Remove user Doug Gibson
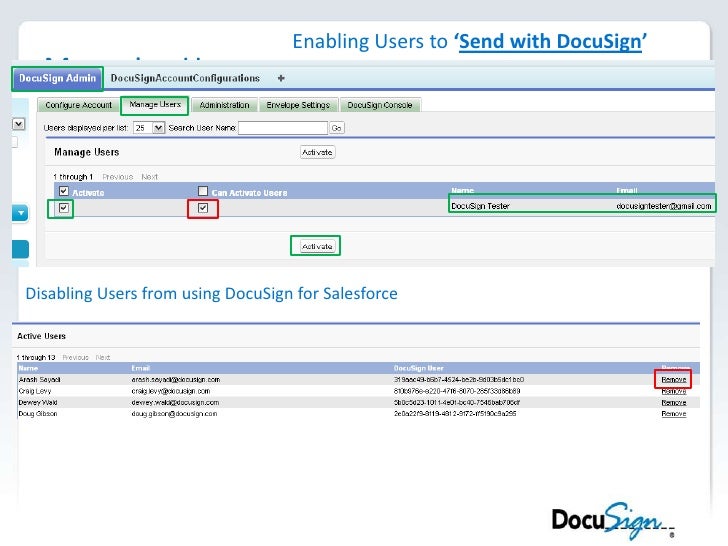Image resolution: width=728 pixels, height=546 pixels. pos(673,414)
